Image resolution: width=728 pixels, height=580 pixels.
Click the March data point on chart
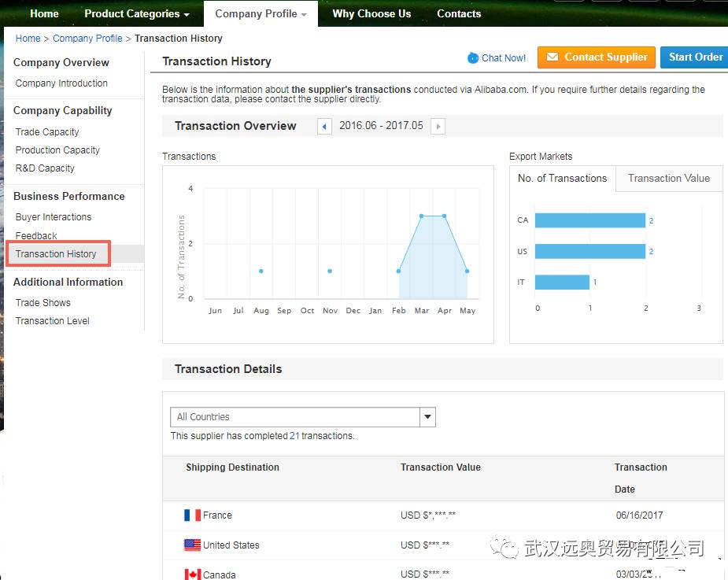tap(421, 216)
